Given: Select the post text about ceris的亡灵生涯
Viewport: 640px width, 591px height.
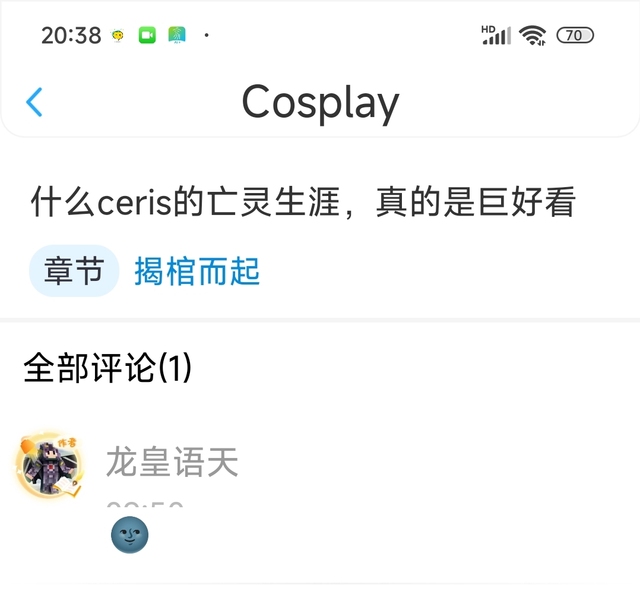Looking at the screenshot, I should tap(303, 201).
